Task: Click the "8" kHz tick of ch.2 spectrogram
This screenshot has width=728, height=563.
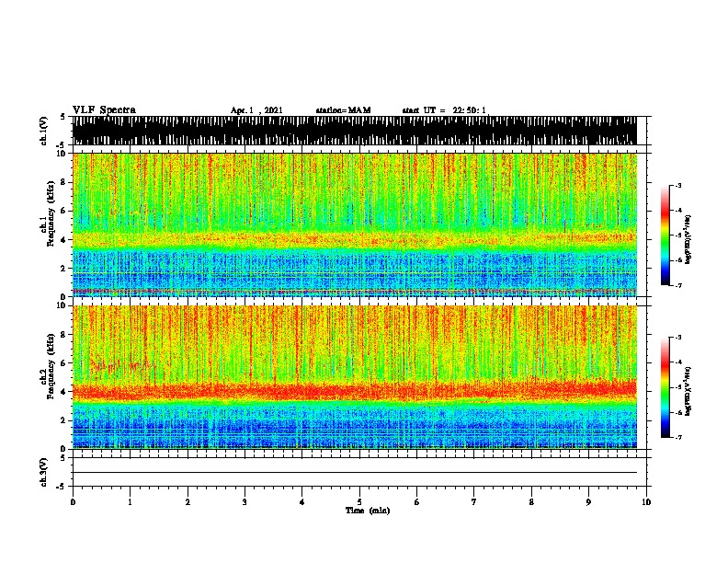Action: [x=63, y=335]
